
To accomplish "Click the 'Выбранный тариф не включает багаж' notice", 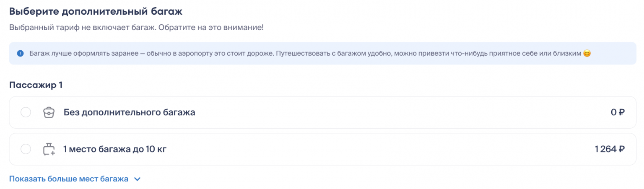I will pyautogui.click(x=136, y=28).
